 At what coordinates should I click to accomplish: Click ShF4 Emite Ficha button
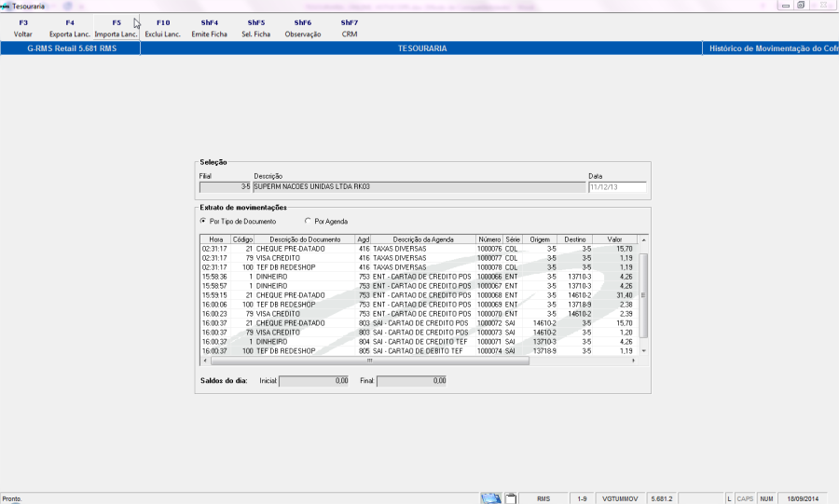point(209,28)
